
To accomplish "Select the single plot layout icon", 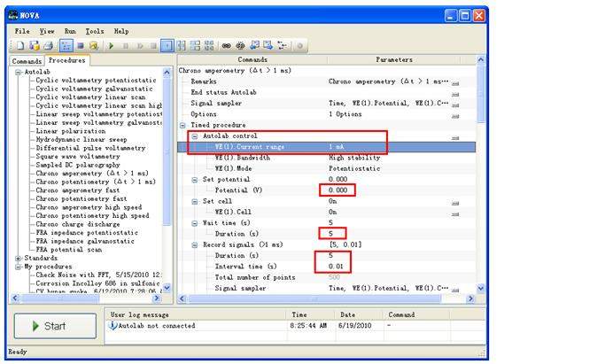I will (167, 46).
